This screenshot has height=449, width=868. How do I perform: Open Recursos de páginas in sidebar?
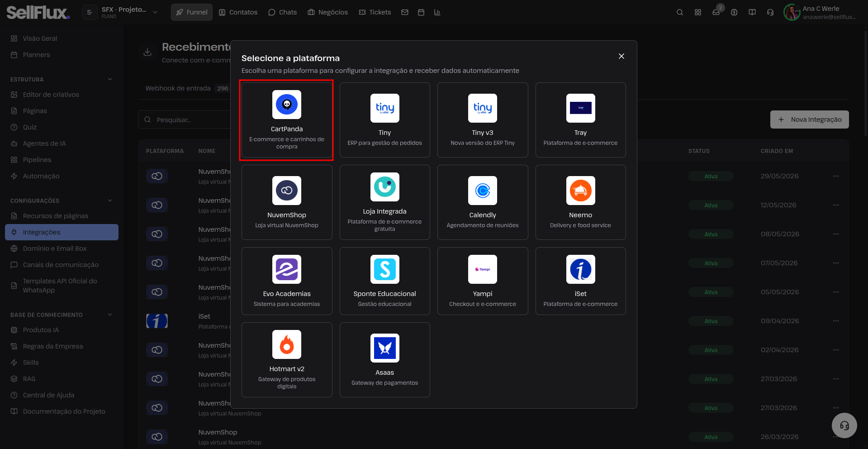click(62, 216)
